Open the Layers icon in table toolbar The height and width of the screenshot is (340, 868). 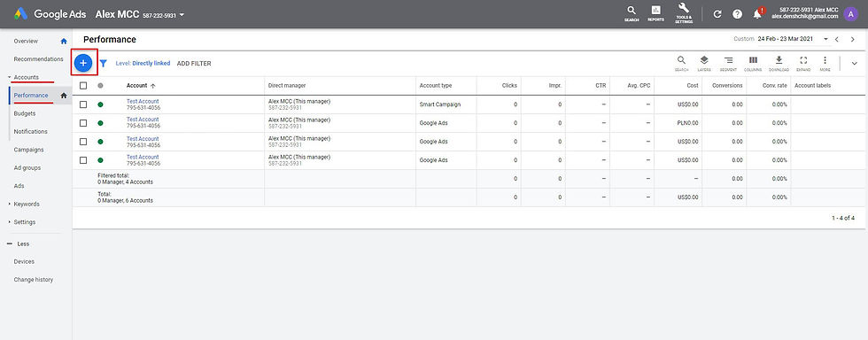703,63
